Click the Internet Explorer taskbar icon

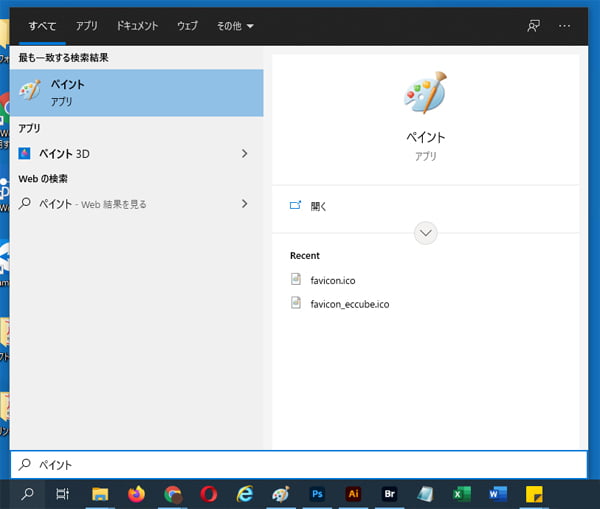click(x=245, y=494)
